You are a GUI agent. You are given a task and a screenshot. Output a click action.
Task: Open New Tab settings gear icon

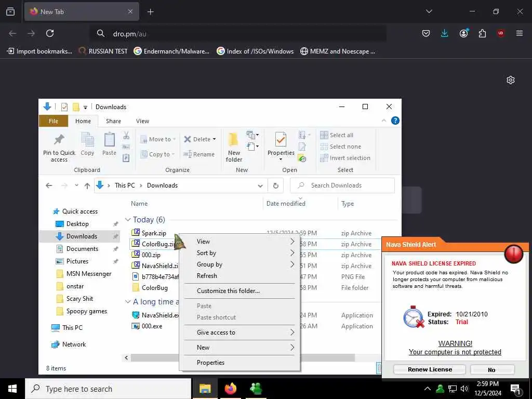tap(511, 80)
